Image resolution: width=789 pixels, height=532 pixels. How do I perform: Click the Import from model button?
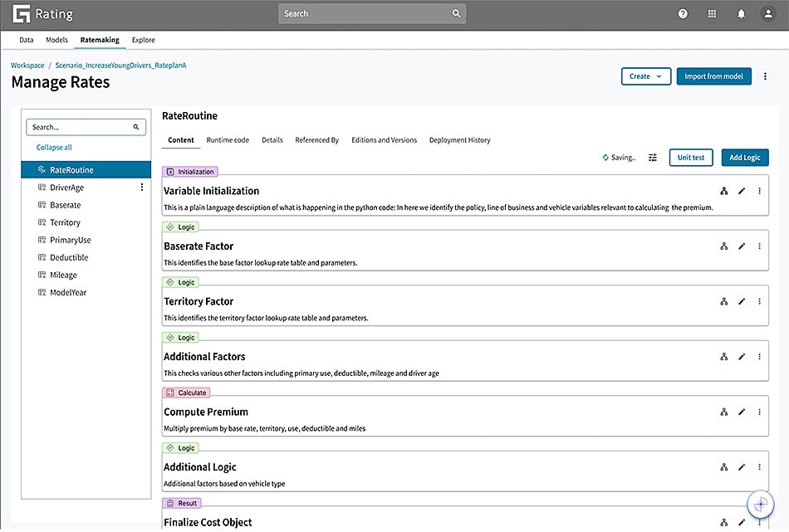(713, 76)
